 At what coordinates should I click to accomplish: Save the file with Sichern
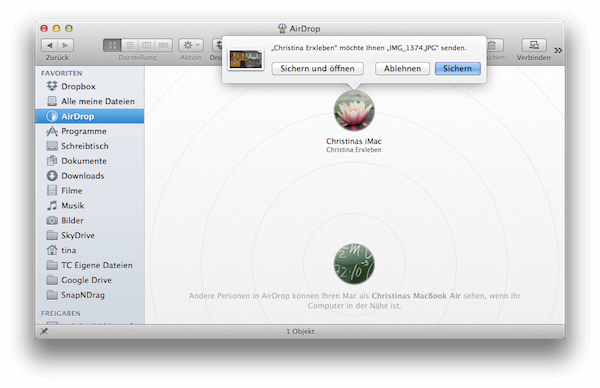click(458, 68)
